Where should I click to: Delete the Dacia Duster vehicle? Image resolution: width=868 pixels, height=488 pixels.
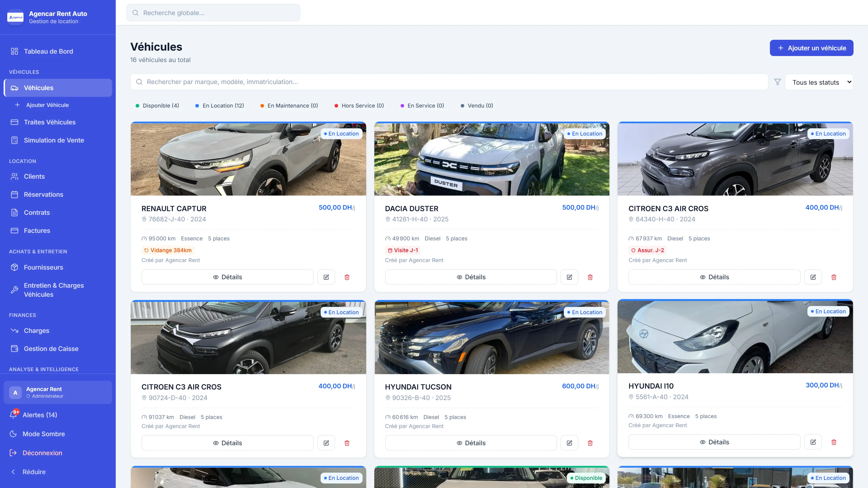[x=590, y=277]
